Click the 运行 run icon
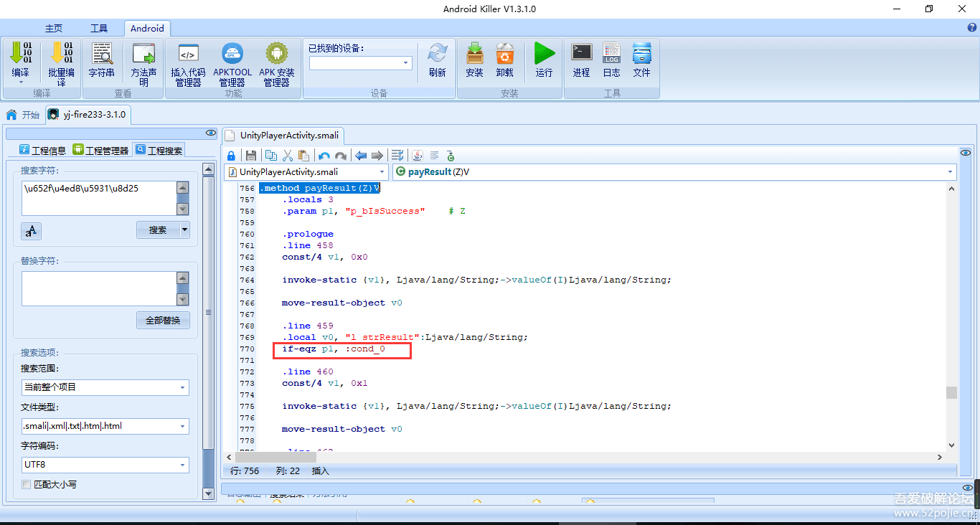This screenshot has width=980, height=525. pos(545,54)
